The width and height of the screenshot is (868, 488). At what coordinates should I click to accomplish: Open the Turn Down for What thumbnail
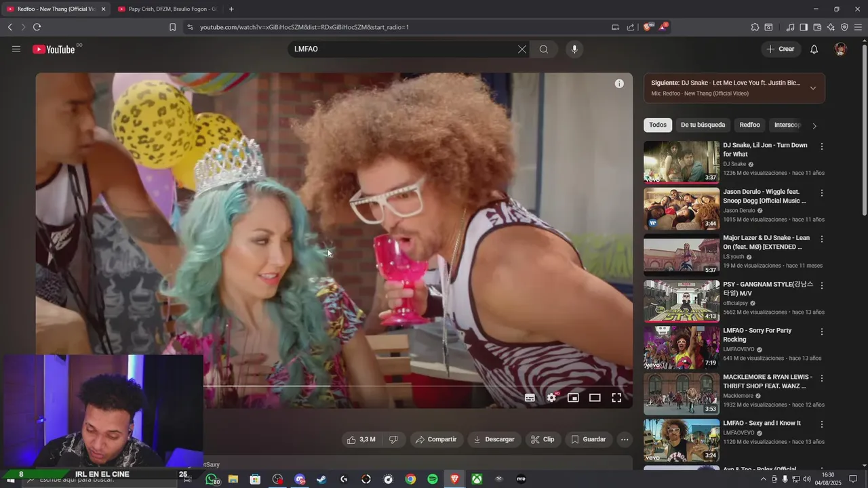(682, 162)
